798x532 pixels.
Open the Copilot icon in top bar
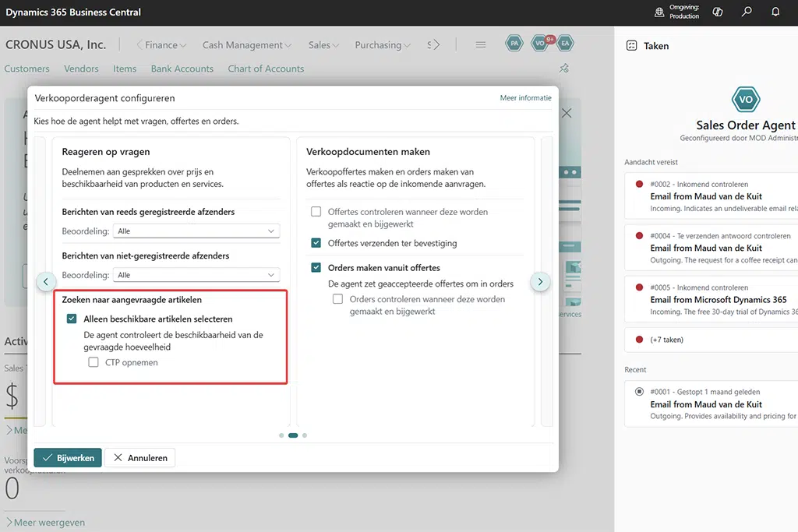point(718,12)
